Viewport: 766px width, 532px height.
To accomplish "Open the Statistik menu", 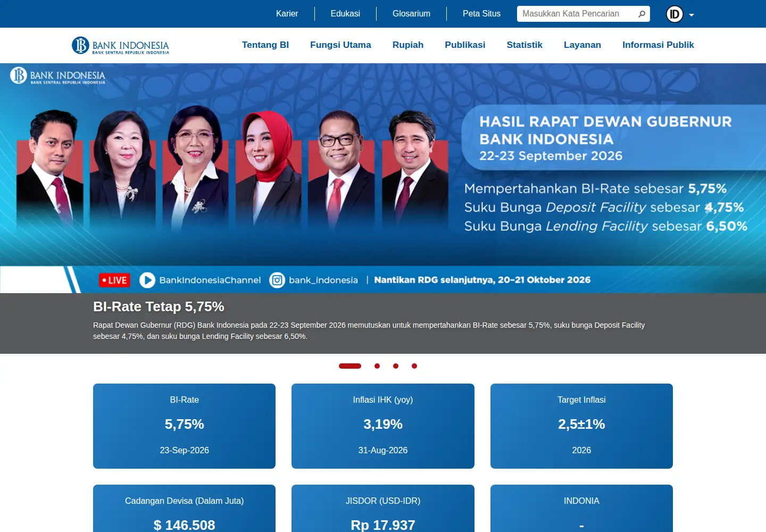I will [524, 45].
